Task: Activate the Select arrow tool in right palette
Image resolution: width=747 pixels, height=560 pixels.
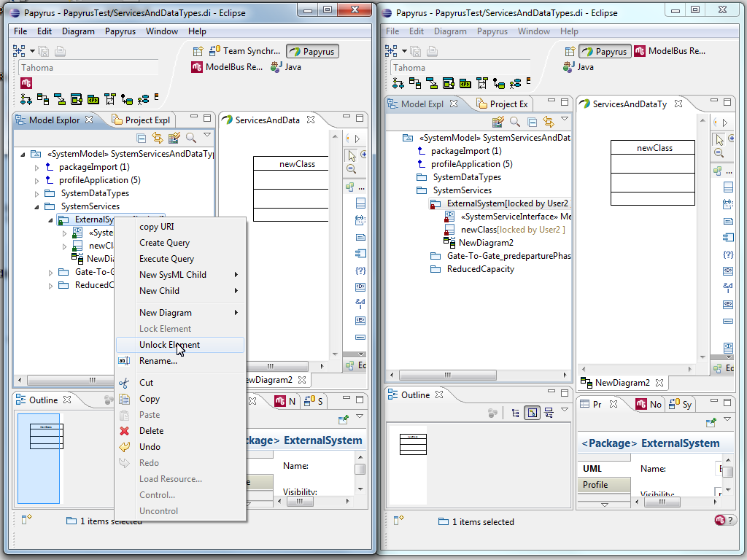Action: coord(719,139)
